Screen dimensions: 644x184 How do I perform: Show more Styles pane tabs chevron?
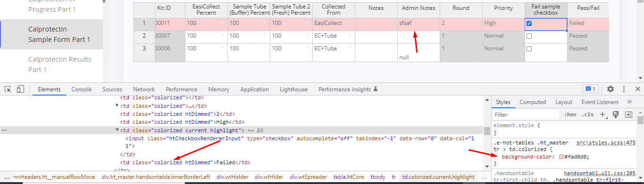(629, 102)
